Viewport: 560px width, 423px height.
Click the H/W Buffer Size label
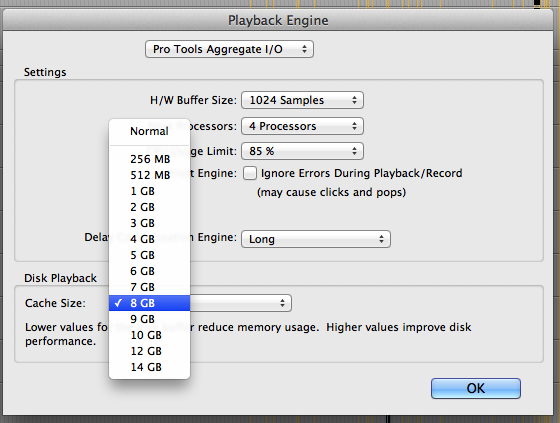pos(193,100)
